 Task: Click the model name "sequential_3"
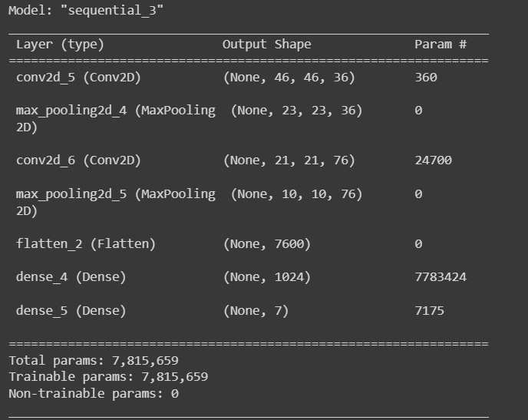coord(112,11)
